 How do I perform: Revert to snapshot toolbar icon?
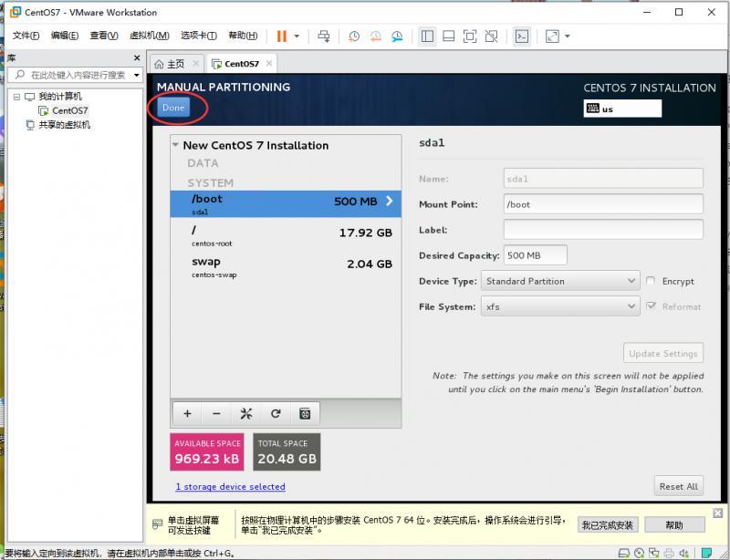[375, 36]
